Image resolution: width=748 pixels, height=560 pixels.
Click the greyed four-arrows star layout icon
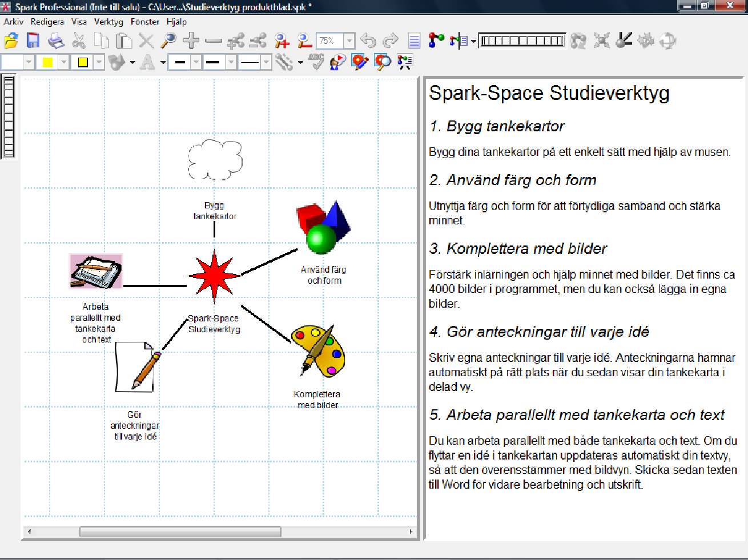point(601,41)
